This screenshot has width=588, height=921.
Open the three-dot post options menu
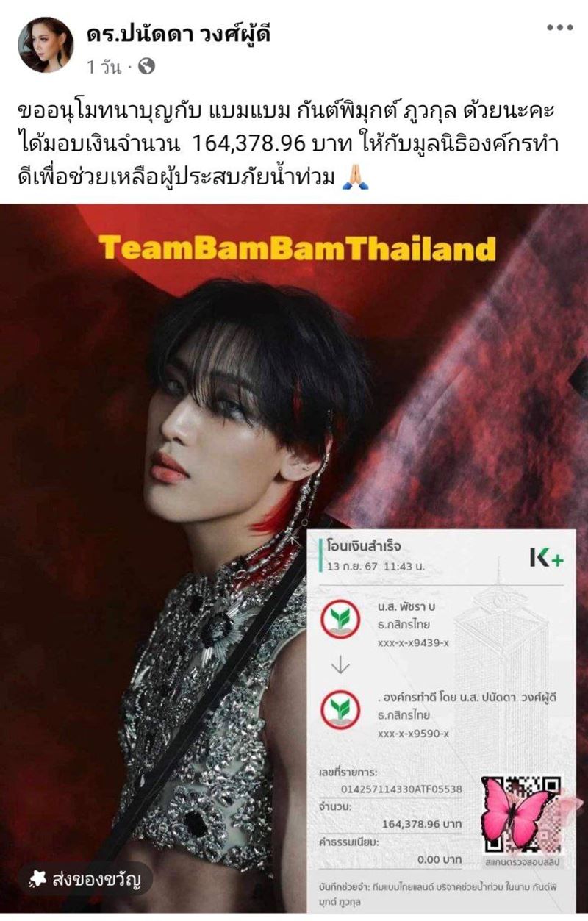(559, 29)
